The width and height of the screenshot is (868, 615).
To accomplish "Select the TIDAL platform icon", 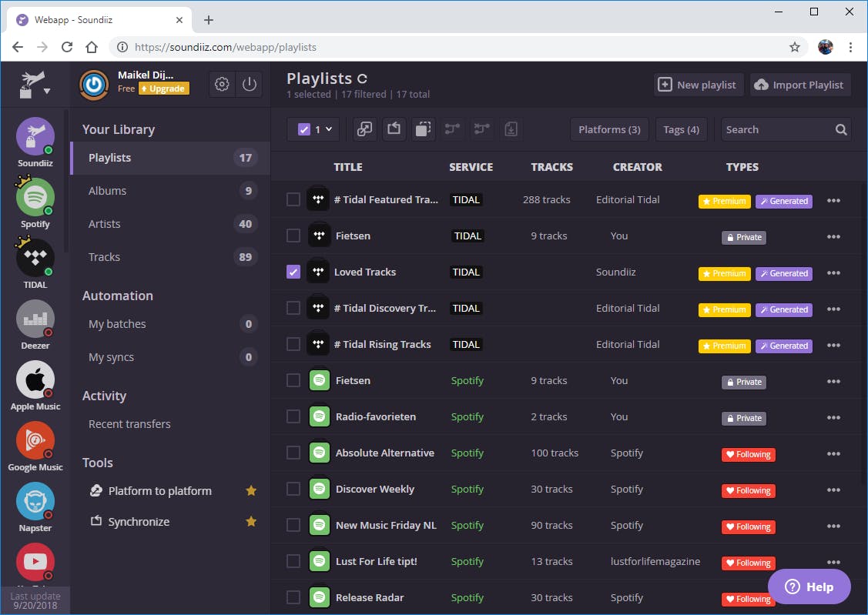I will (35, 258).
